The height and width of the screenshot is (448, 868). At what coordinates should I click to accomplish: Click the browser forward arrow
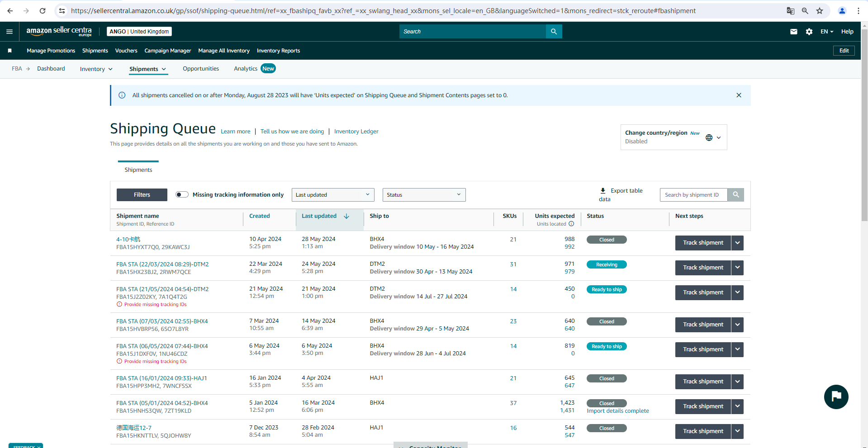click(x=26, y=11)
